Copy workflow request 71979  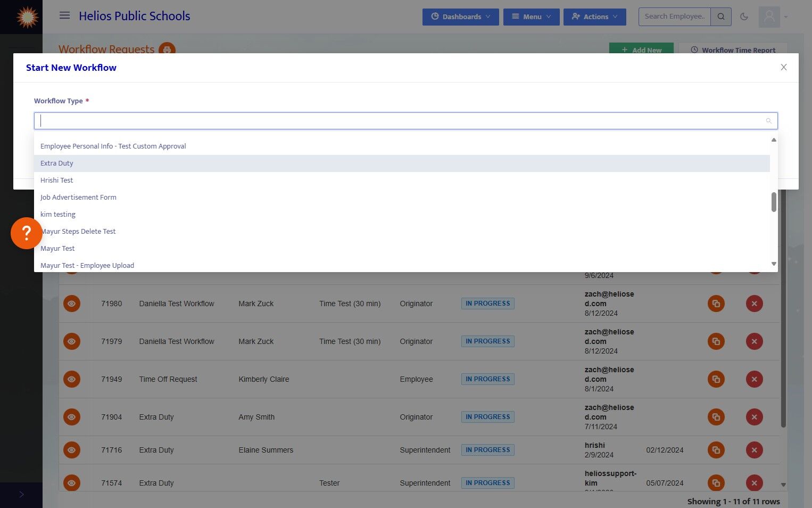coord(716,341)
